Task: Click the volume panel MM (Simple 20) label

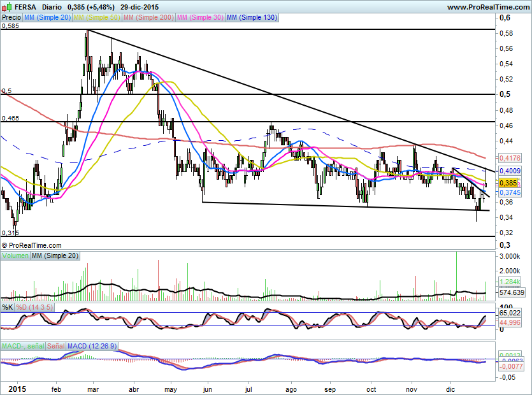Action: [56, 255]
